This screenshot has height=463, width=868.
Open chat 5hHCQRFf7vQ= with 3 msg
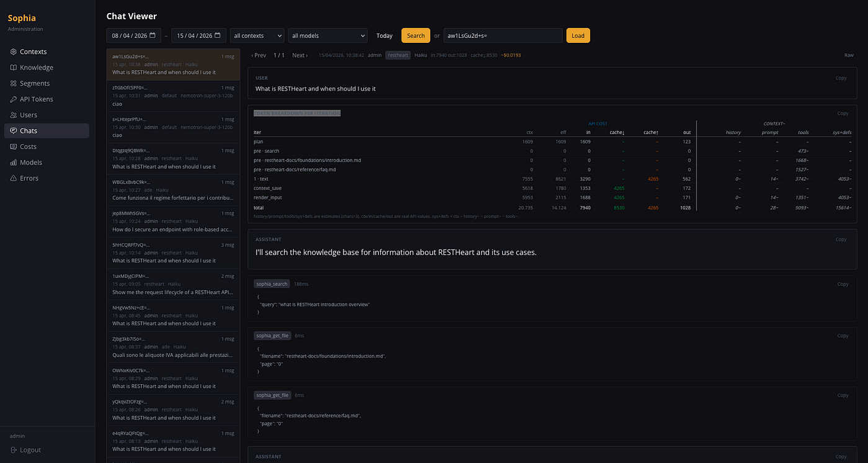point(173,253)
